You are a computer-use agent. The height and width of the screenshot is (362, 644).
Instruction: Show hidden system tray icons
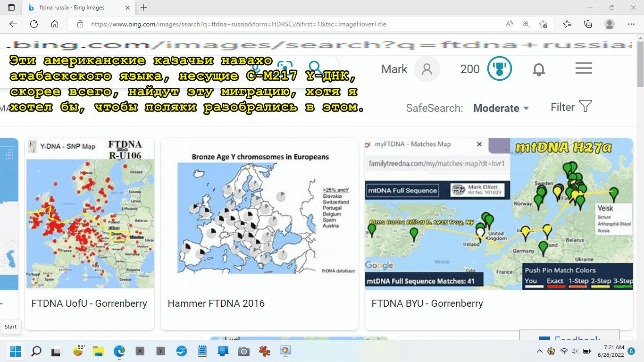pos(540,351)
